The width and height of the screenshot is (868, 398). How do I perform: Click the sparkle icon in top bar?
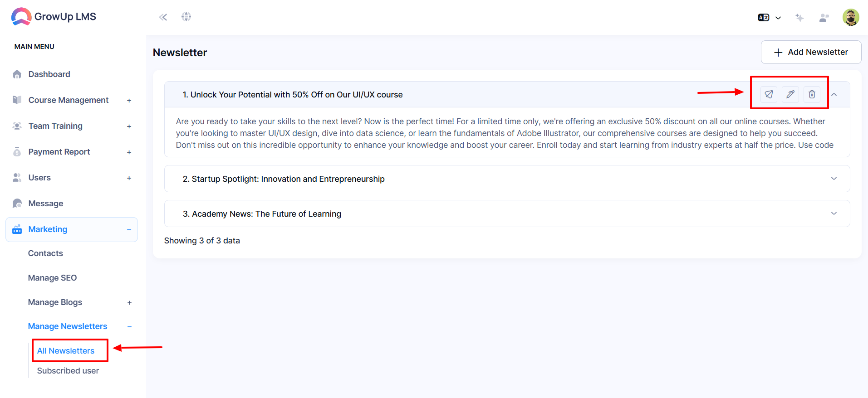[799, 18]
